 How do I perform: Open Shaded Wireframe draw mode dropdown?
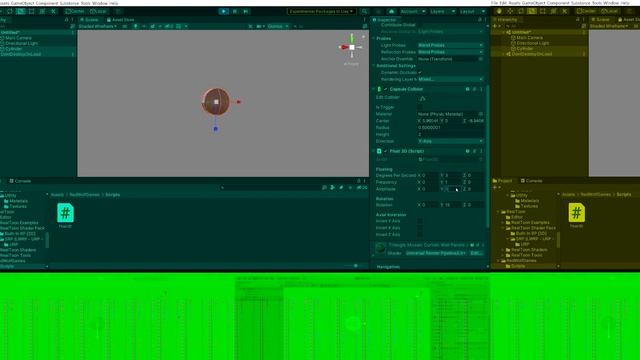98,26
